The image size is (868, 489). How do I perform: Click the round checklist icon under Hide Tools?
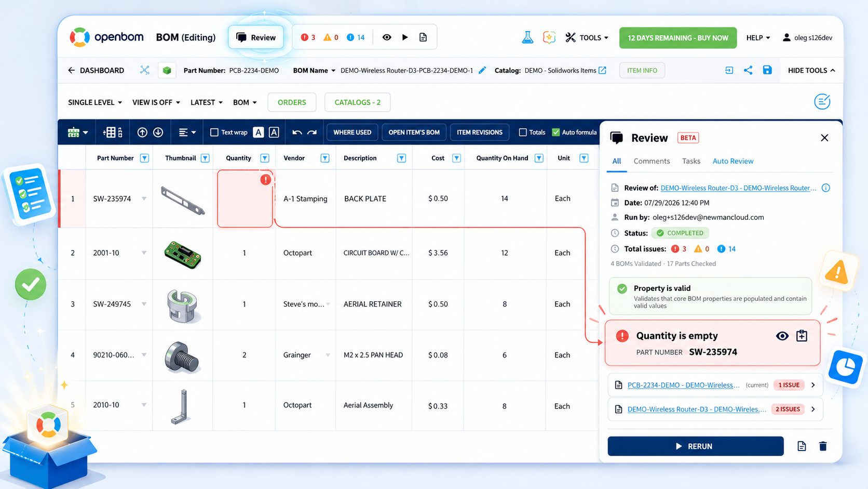[822, 102]
